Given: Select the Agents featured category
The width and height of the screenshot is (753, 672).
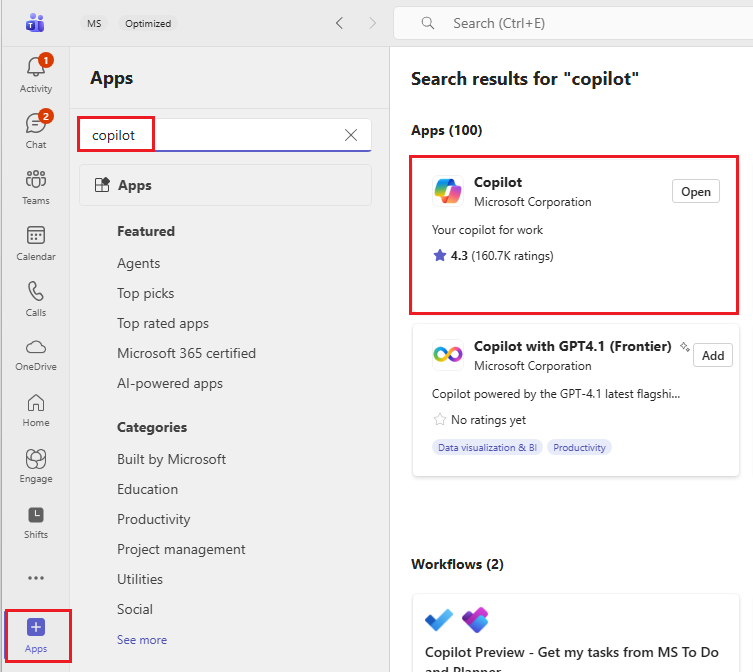Looking at the screenshot, I should click(138, 263).
